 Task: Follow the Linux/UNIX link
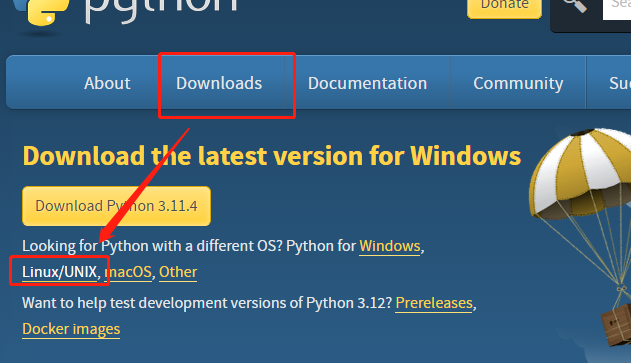click(60, 272)
